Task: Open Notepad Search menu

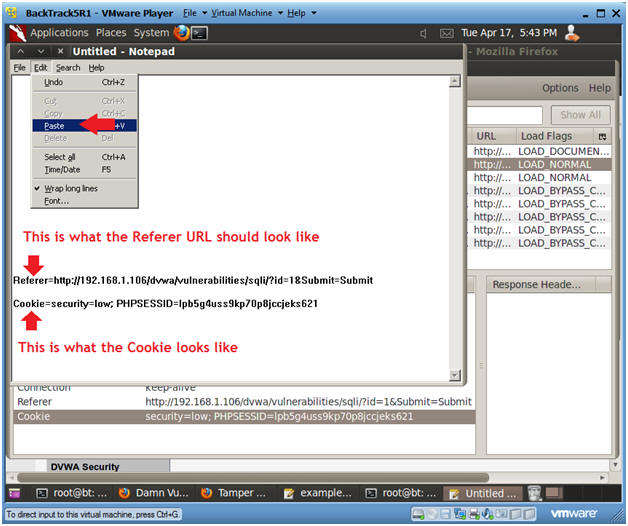Action: [x=68, y=68]
